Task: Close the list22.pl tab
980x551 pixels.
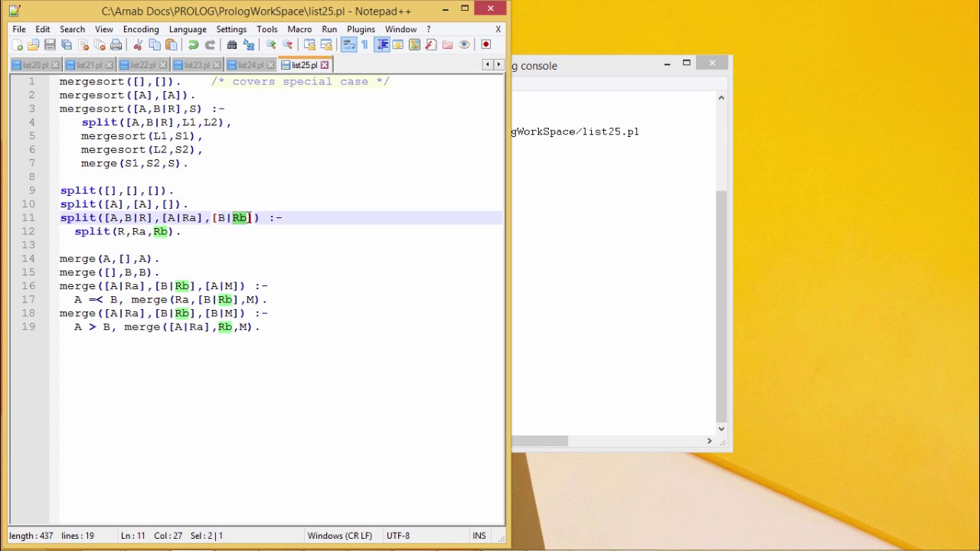Action: [x=163, y=65]
